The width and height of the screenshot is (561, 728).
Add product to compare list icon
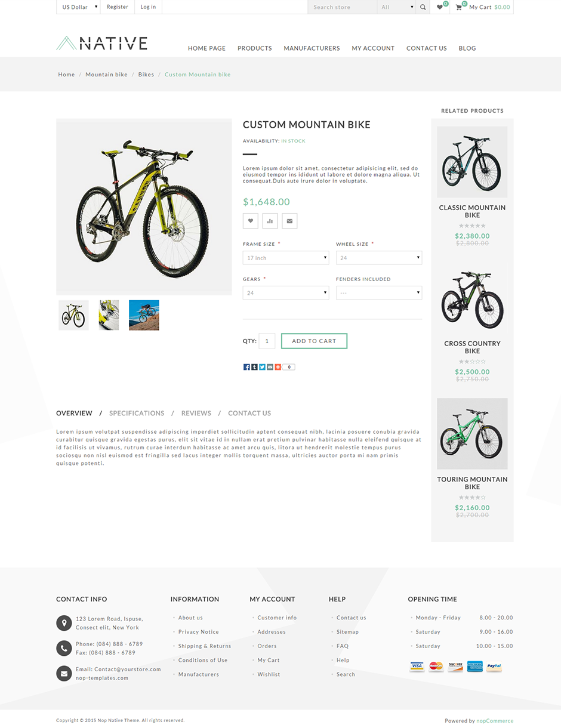tap(270, 221)
